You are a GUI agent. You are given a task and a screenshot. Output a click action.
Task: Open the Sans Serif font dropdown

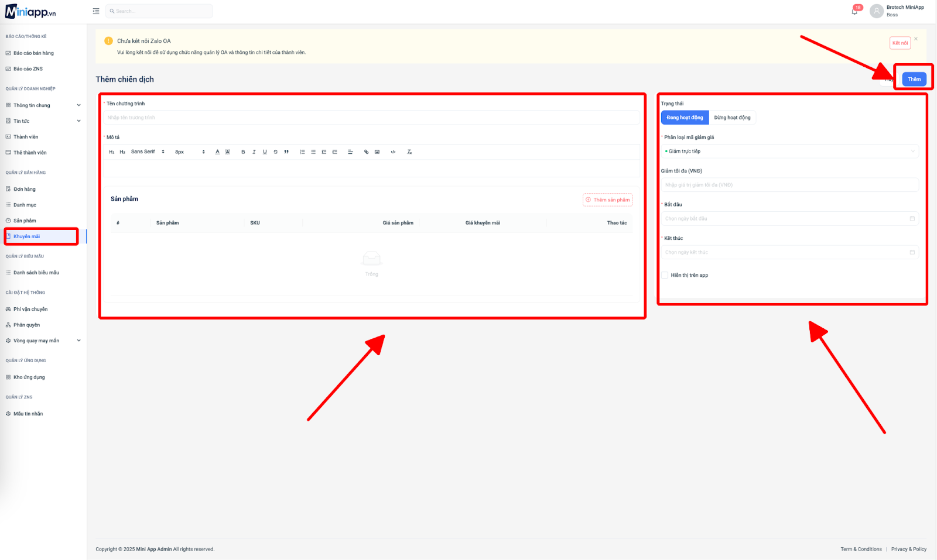148,152
